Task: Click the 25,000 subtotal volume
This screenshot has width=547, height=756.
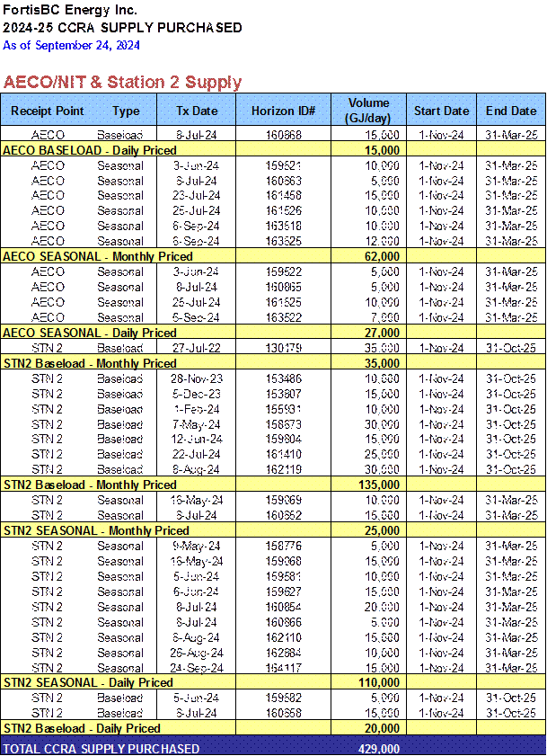Action: pos(382,531)
